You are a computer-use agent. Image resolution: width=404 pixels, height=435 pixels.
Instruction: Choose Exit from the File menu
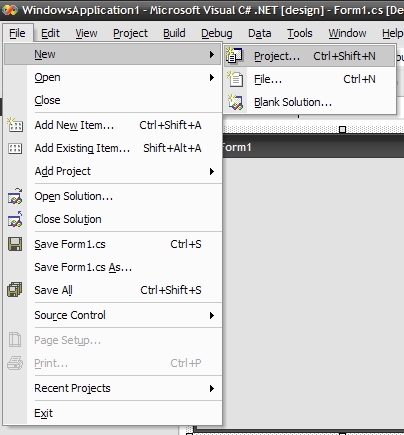coord(43,413)
